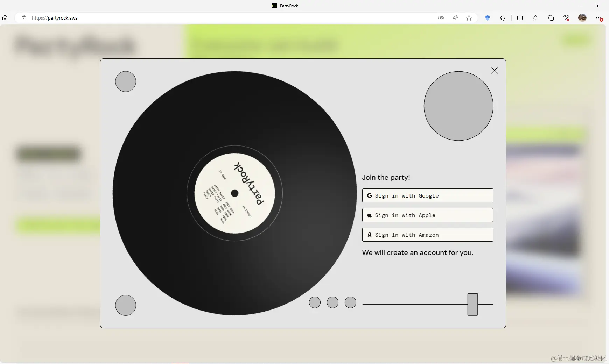This screenshot has width=609, height=364.
Task: Click the Google logo in sign-in button
Action: click(370, 195)
